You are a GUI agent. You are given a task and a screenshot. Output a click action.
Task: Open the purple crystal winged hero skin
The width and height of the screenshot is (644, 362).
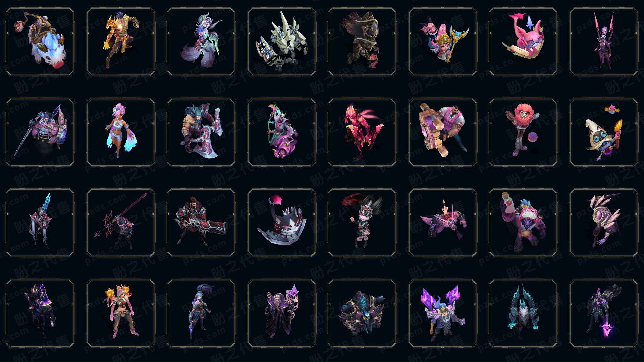443,313
